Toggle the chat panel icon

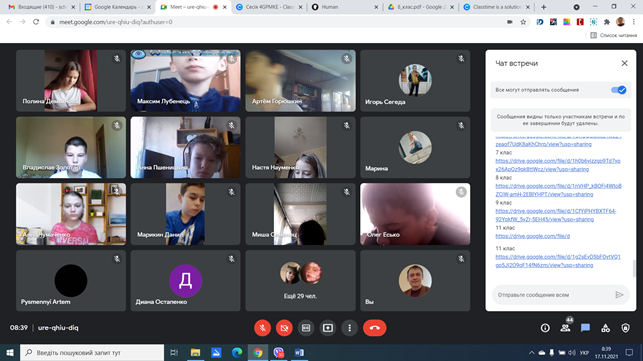[x=585, y=328]
